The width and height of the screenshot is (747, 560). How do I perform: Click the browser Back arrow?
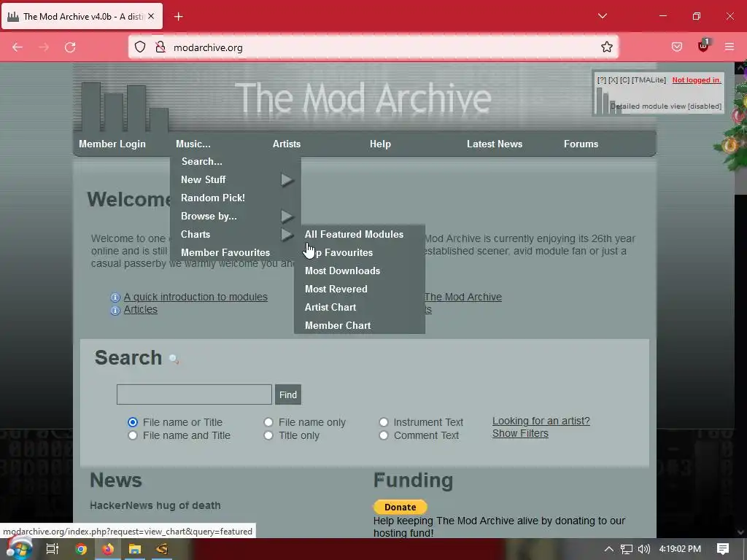(18, 47)
